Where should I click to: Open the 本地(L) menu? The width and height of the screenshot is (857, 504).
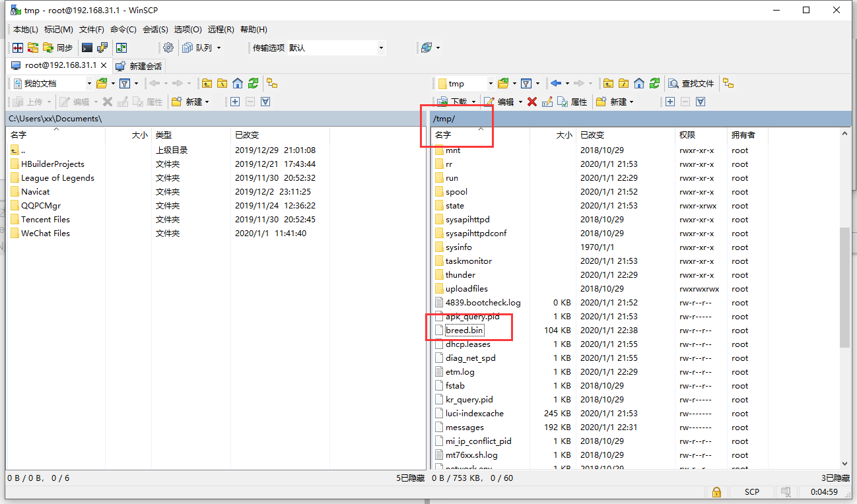[x=26, y=29]
